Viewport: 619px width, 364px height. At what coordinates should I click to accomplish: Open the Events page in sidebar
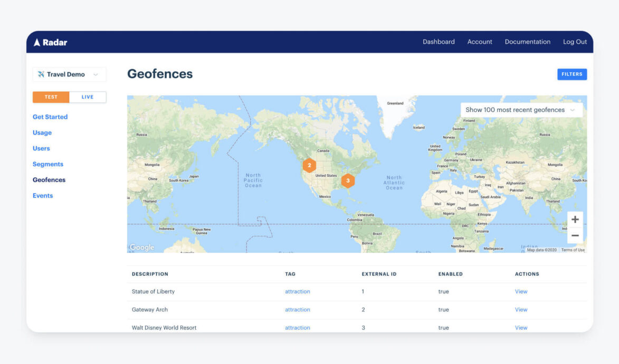click(x=43, y=196)
